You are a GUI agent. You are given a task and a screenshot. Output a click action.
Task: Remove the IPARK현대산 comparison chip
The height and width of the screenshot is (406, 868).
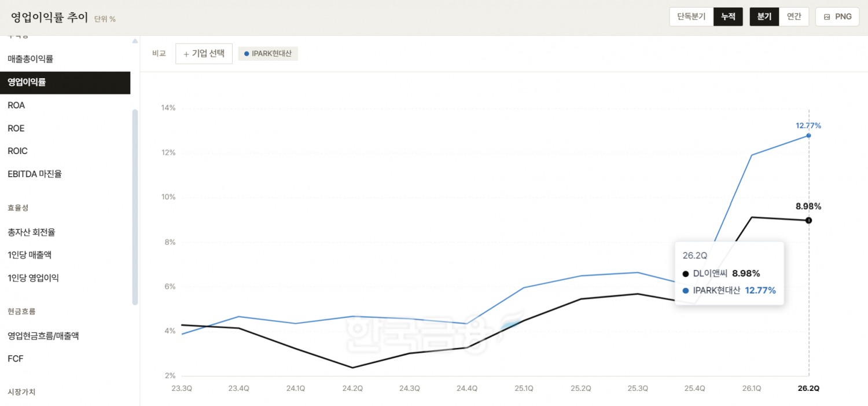click(268, 53)
